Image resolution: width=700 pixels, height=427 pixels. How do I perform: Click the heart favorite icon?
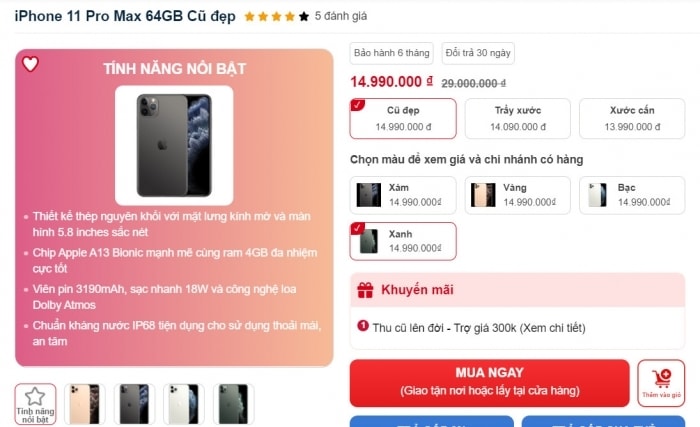(x=30, y=64)
